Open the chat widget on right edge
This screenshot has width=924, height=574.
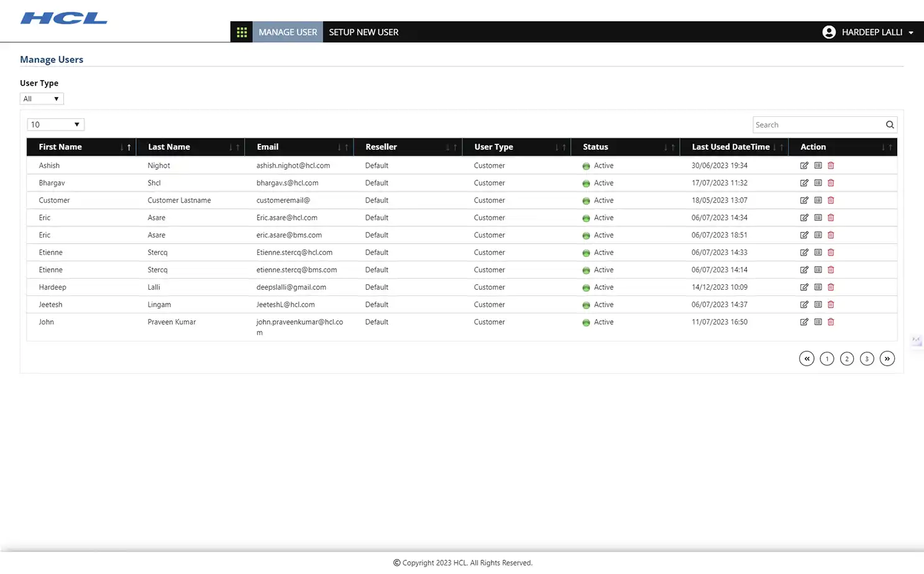click(917, 341)
